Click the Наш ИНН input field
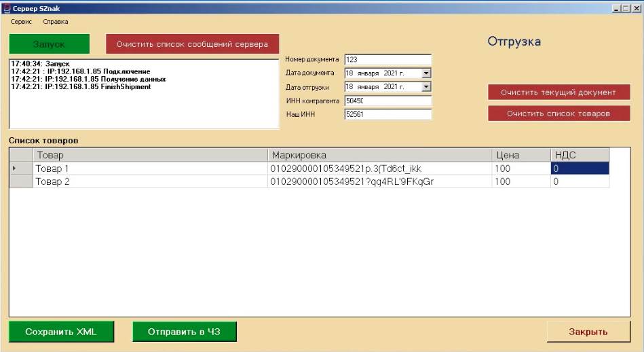Viewport: 644px width, 352px height. coord(387,114)
